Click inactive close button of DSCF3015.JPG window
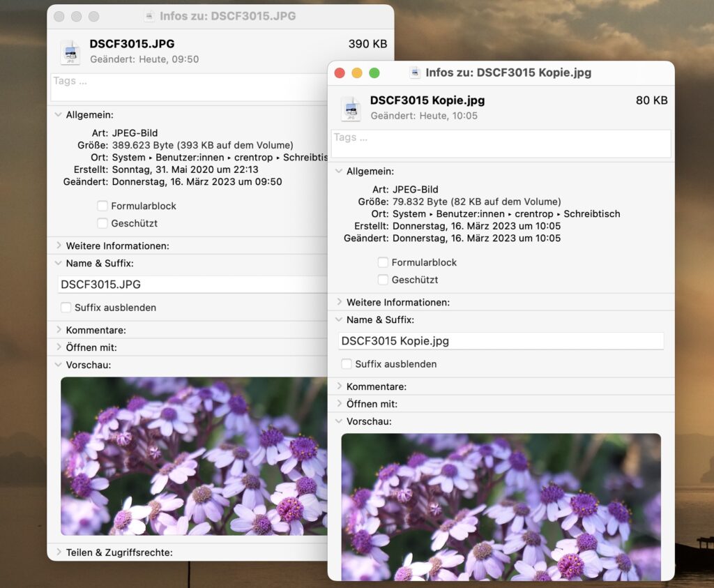Image resolution: width=714 pixels, height=588 pixels. 59,17
